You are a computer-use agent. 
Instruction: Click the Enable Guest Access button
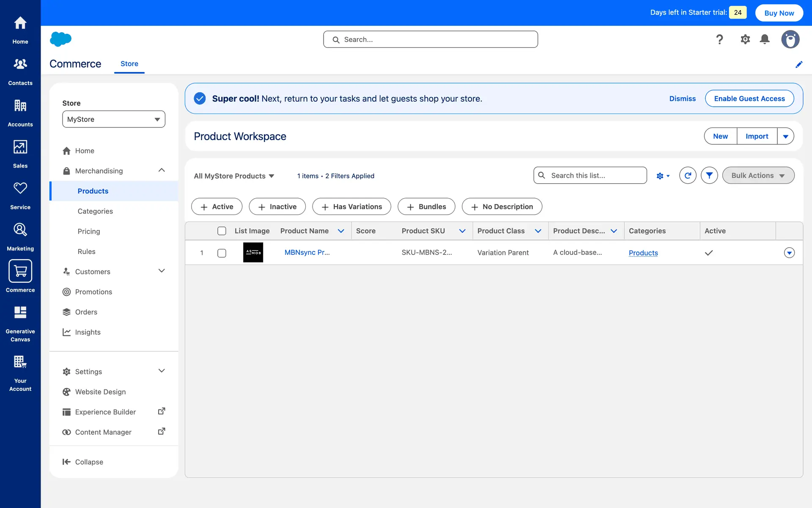(x=749, y=99)
